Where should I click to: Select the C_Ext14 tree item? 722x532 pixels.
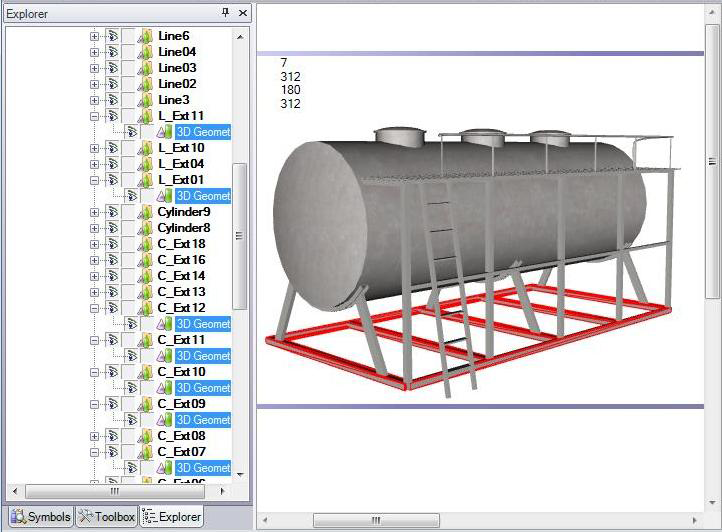coord(181,276)
